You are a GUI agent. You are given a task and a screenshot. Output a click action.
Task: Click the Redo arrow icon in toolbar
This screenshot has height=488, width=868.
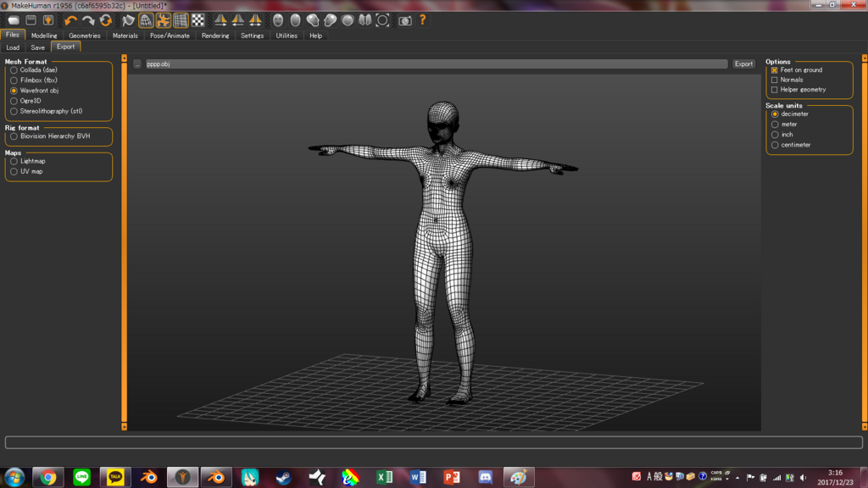[88, 20]
